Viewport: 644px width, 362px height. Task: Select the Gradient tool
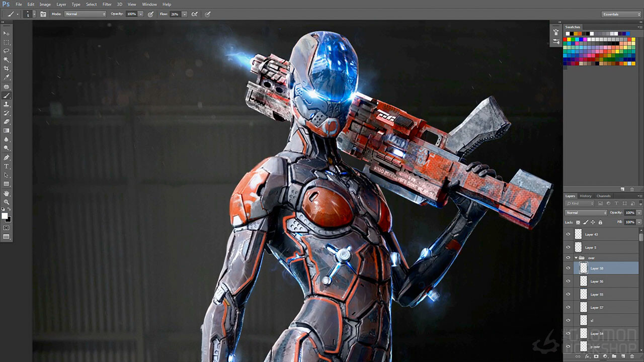[7, 131]
